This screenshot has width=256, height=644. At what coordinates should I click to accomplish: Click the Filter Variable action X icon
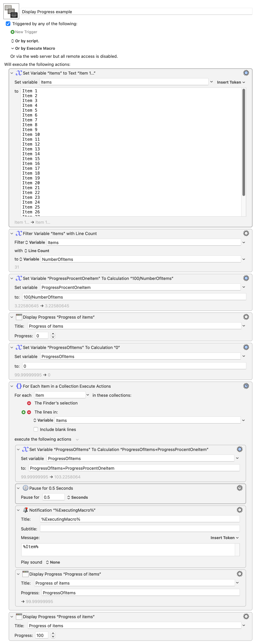click(x=19, y=233)
